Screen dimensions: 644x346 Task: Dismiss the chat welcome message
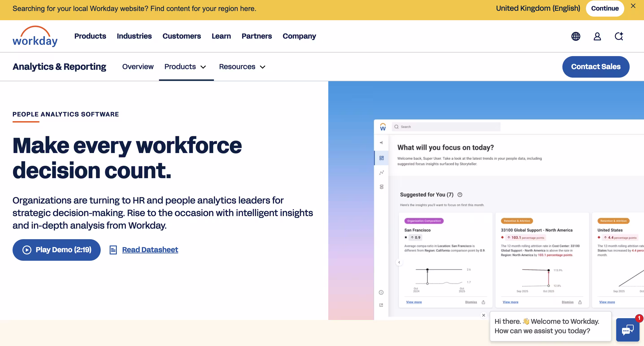point(483,315)
